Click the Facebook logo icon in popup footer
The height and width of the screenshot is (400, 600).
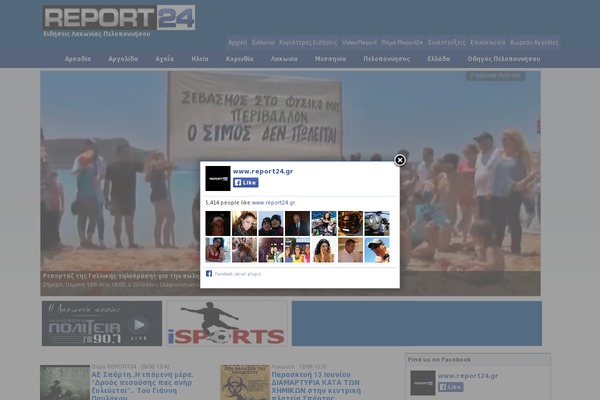click(x=209, y=274)
